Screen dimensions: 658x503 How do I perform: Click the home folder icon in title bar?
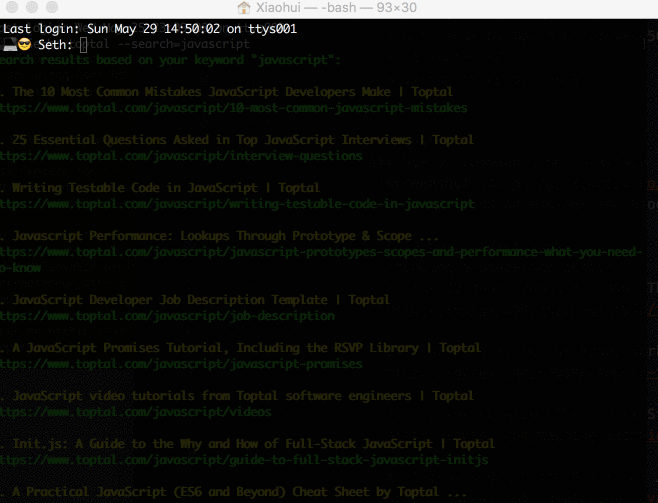(x=244, y=8)
